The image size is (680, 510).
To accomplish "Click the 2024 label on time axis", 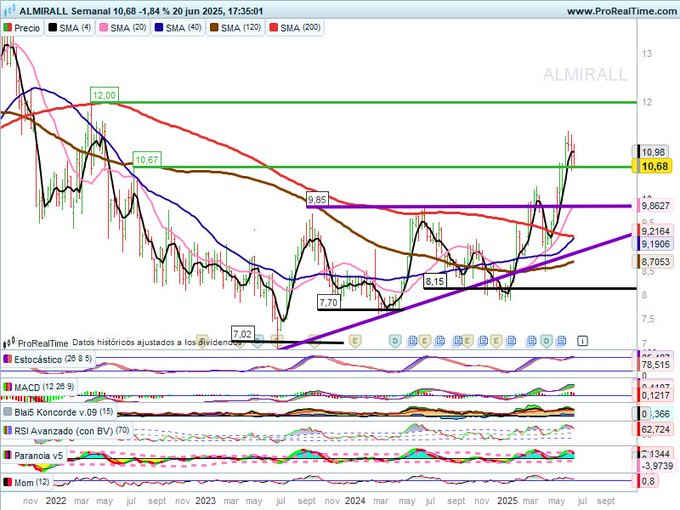I will coord(355,501).
